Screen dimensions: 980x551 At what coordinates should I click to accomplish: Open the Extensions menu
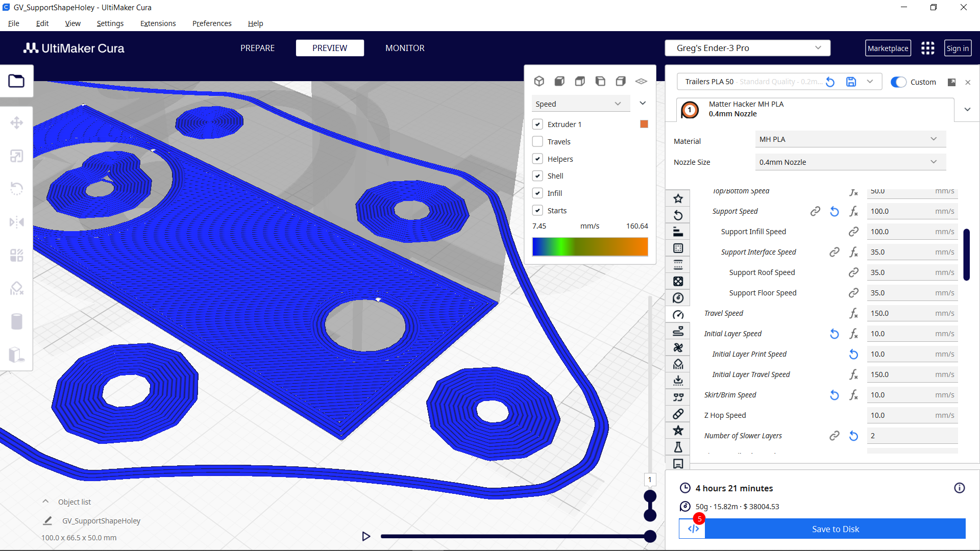tap(158, 23)
